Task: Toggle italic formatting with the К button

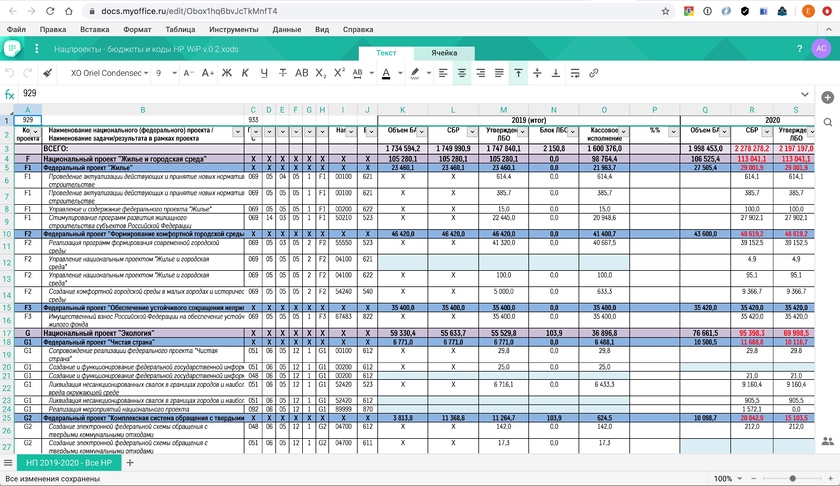Action: click(245, 73)
